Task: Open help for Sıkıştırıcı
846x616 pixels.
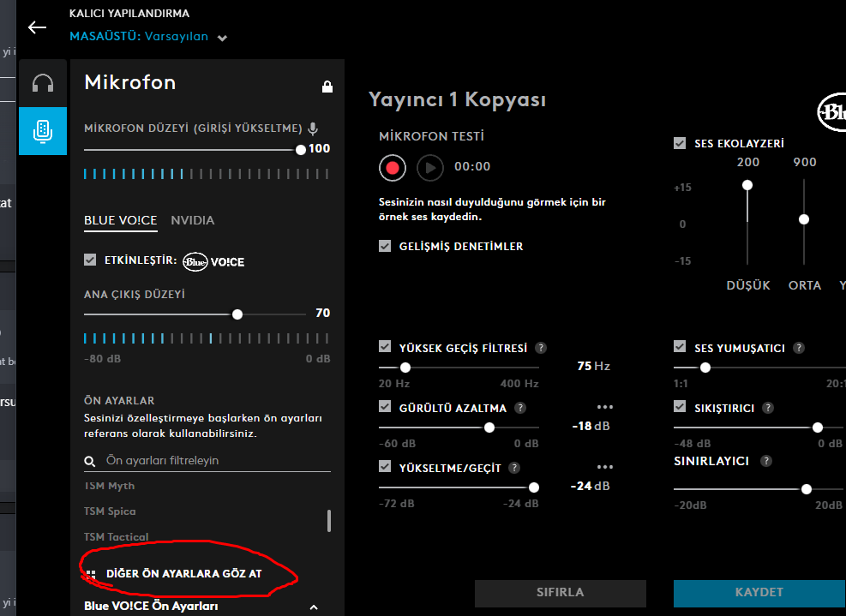Action: click(768, 408)
